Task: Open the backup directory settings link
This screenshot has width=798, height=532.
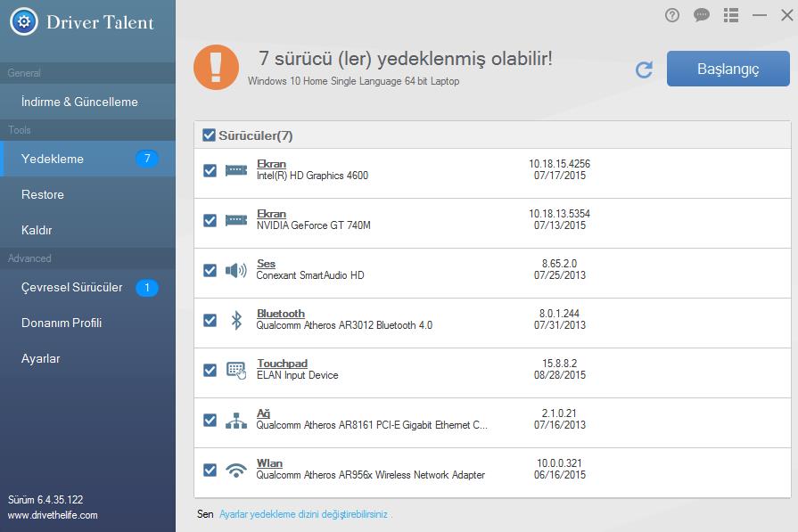Action: (x=303, y=514)
